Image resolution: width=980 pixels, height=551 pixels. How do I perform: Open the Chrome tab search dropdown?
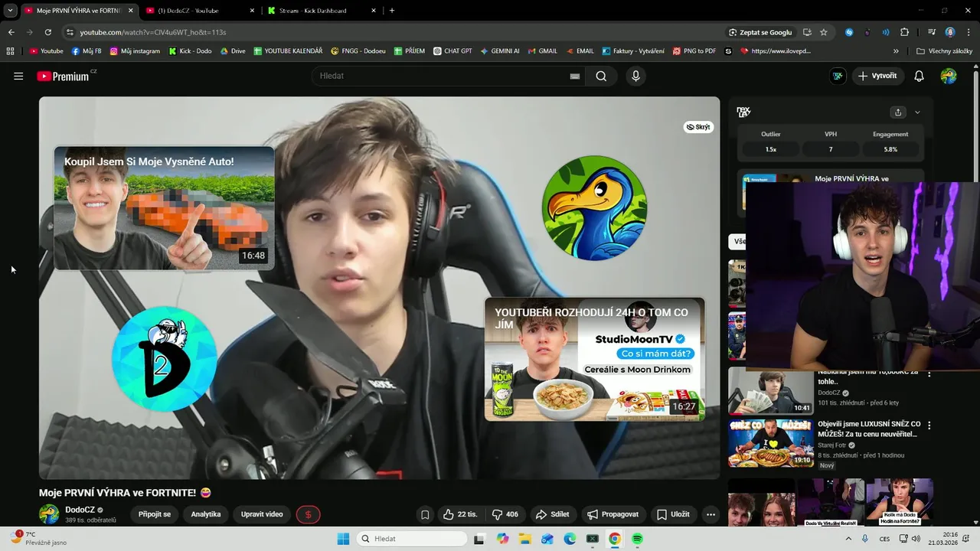point(10,11)
